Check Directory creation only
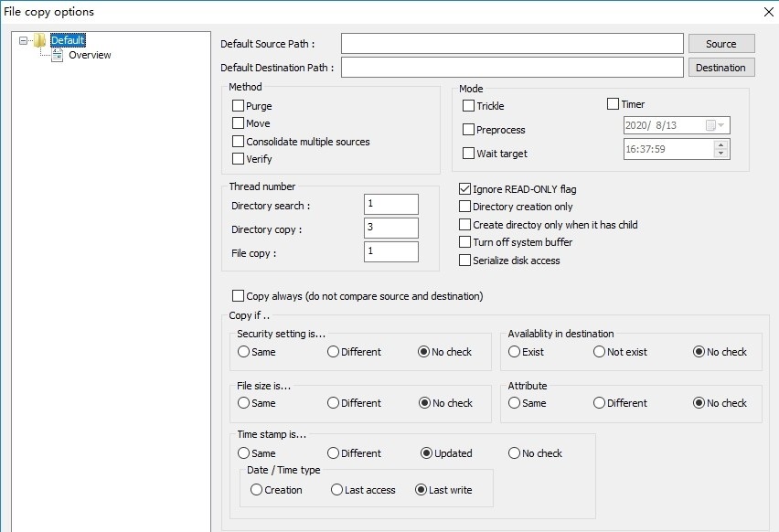 coord(465,207)
